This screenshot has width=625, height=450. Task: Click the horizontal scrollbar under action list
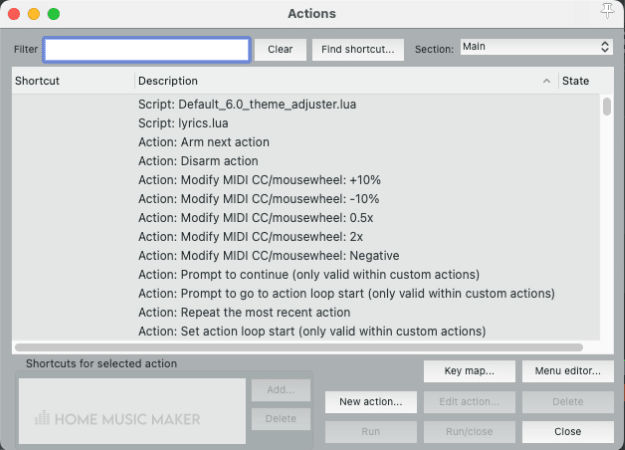(x=299, y=348)
